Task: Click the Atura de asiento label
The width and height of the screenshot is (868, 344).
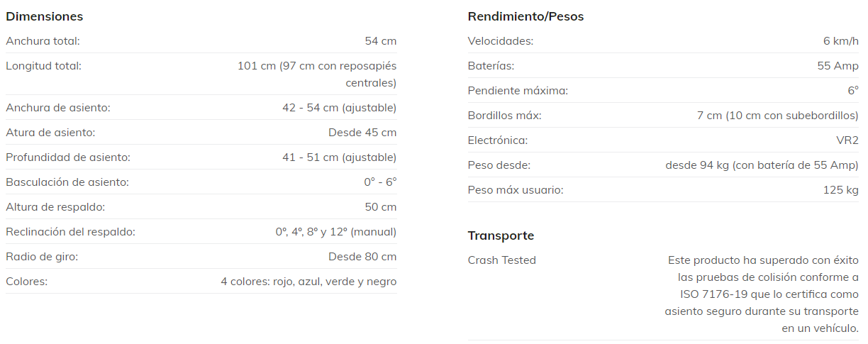Action: [x=50, y=133]
